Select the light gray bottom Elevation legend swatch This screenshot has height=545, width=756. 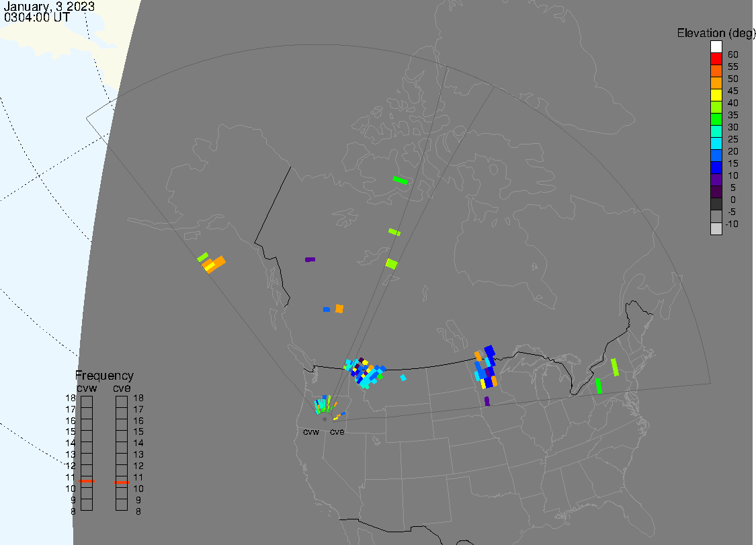716,228
